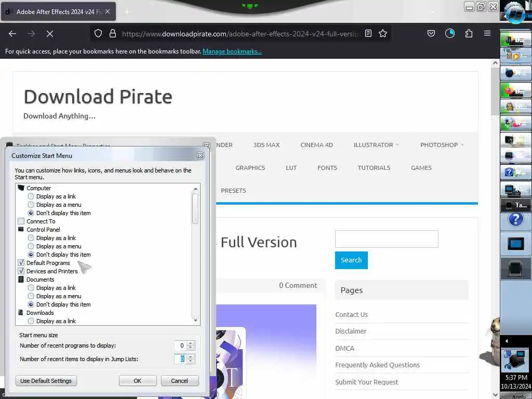This screenshot has width=532, height=399.
Task: Uncheck the Default Programs checkbox
Action: pos(21,262)
